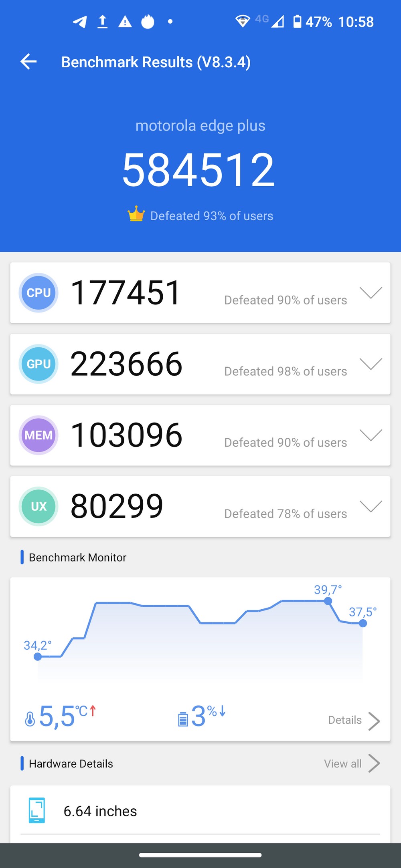Tap the Wi-Fi status icon
This screenshot has height=868, width=401.
click(x=243, y=21)
